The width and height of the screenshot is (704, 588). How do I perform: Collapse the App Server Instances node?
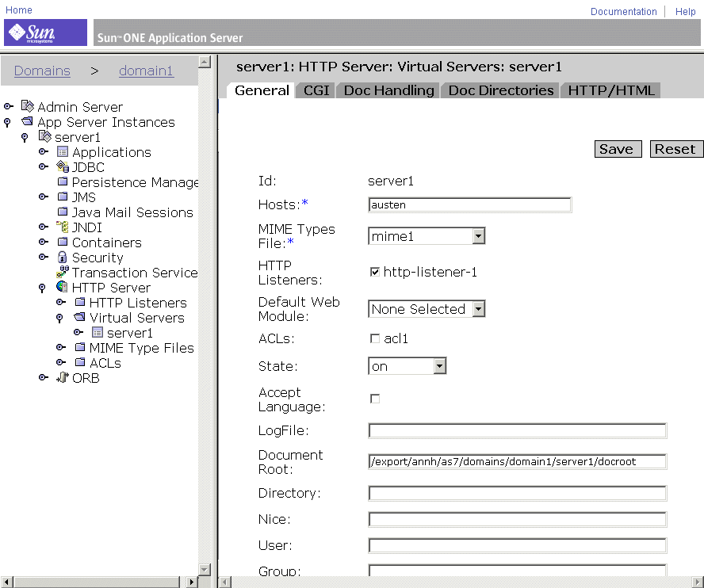(7, 122)
